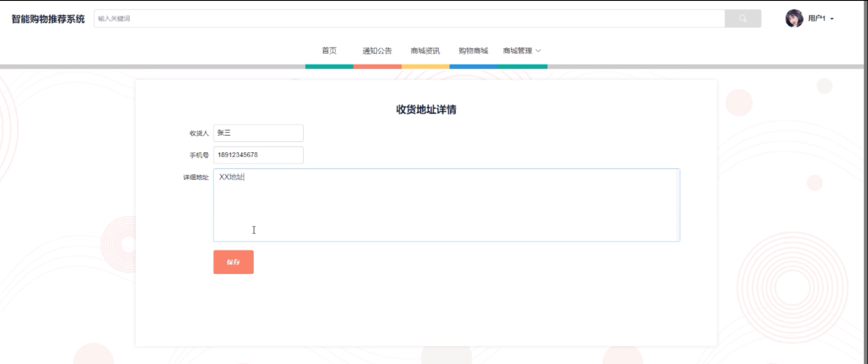Click the 用户1 username text

pyautogui.click(x=816, y=18)
